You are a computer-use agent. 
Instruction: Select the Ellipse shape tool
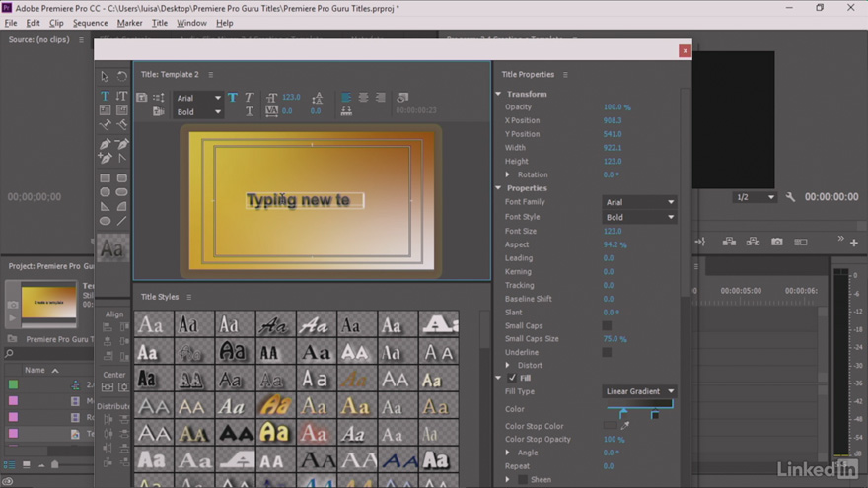[105, 221]
